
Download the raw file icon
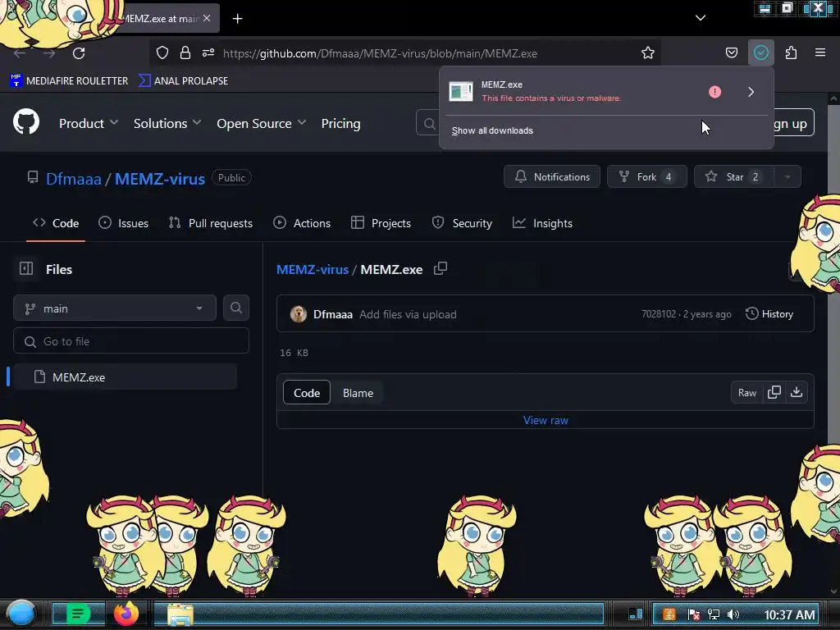(797, 393)
